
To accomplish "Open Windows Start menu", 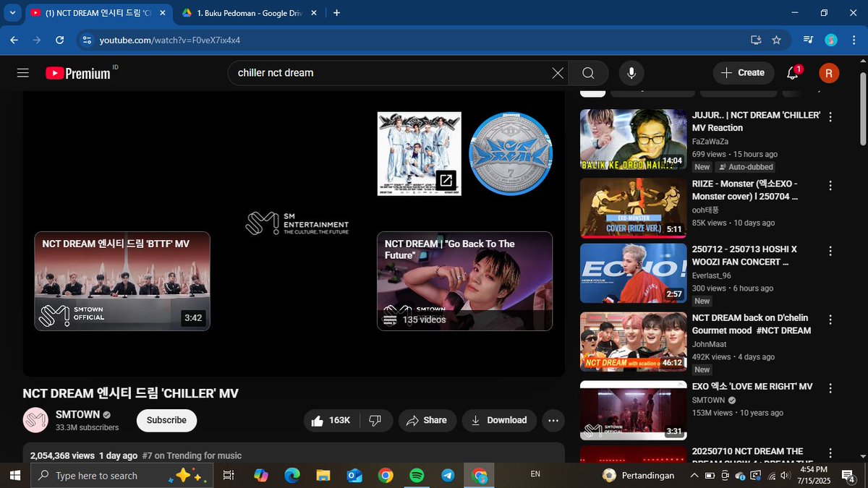I will pos(14,475).
